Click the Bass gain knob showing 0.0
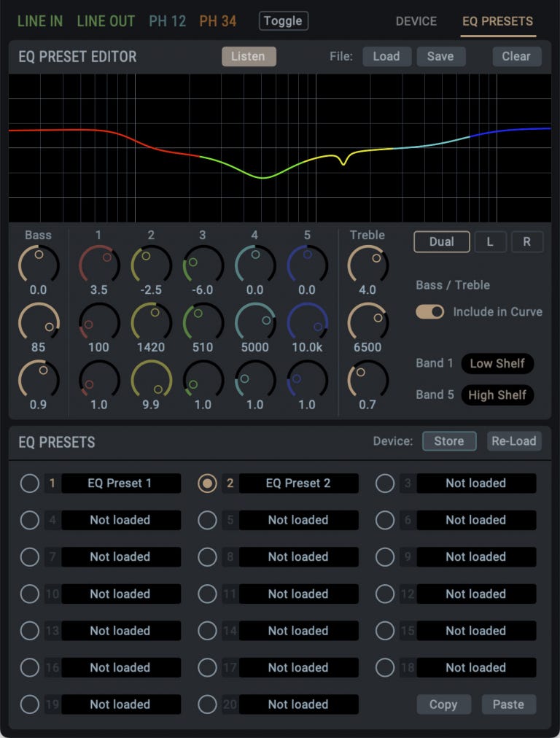This screenshot has width=560, height=738. pyautogui.click(x=38, y=264)
